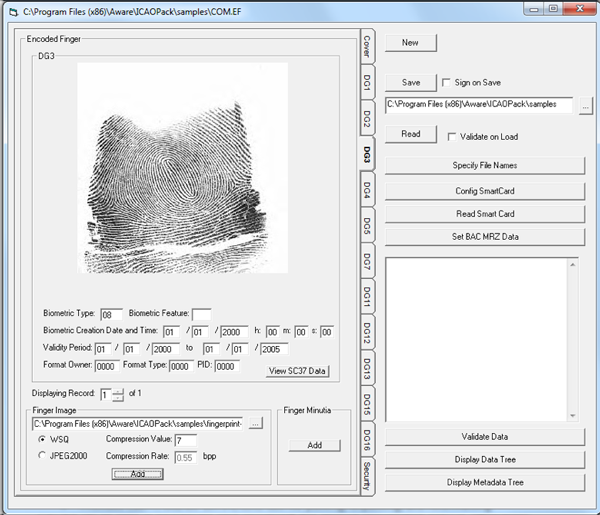600x515 pixels.
Task: Switch to the Cover tab
Action: click(x=367, y=45)
